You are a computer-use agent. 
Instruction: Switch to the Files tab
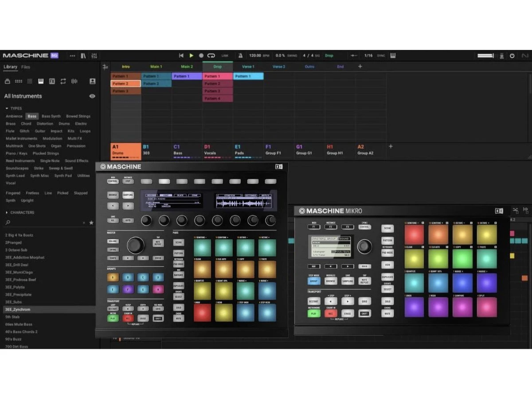pyautogui.click(x=26, y=67)
